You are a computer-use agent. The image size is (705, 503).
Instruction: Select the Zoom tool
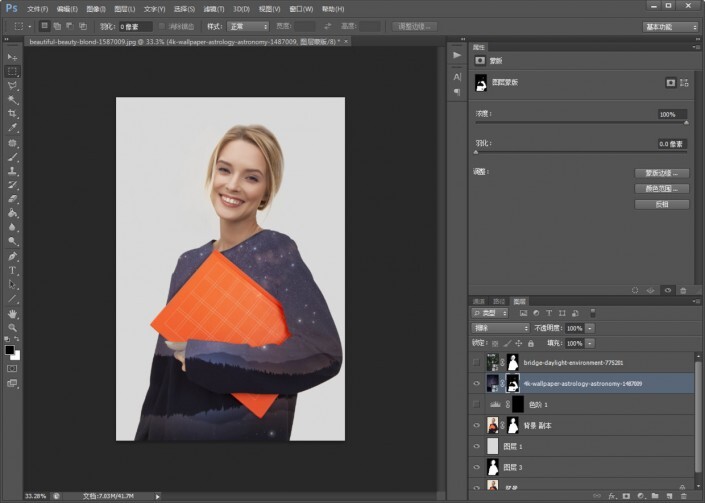(13, 327)
